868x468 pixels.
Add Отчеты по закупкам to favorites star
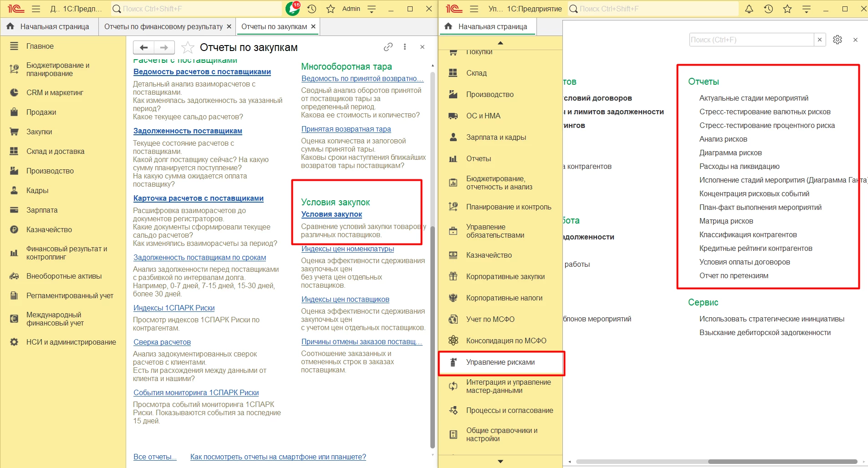click(x=188, y=47)
